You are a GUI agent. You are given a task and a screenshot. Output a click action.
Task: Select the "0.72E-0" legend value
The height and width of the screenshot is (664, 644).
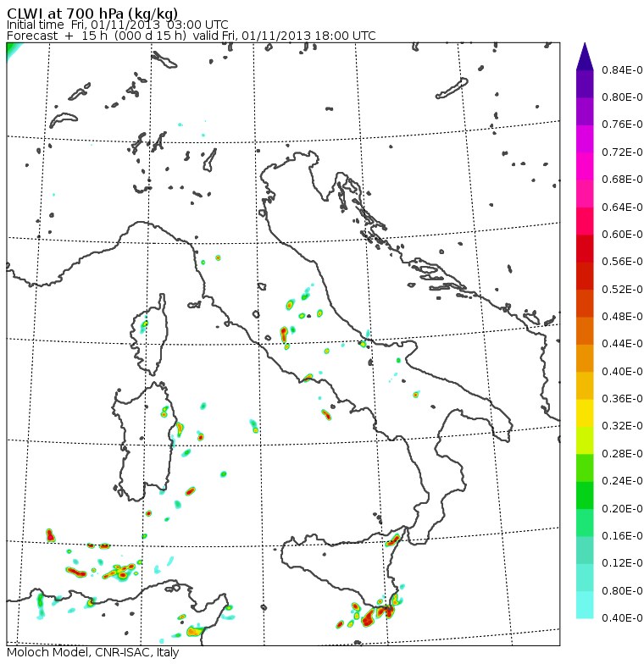click(622, 152)
